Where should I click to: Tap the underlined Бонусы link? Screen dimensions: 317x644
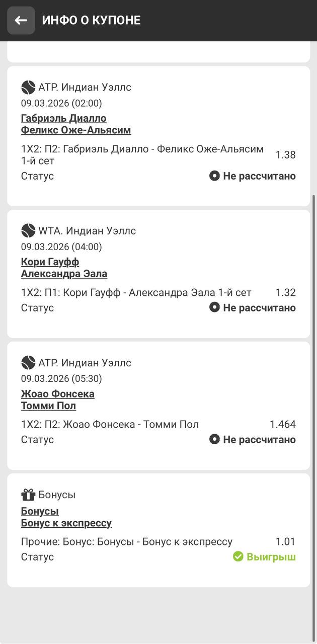[40, 512]
